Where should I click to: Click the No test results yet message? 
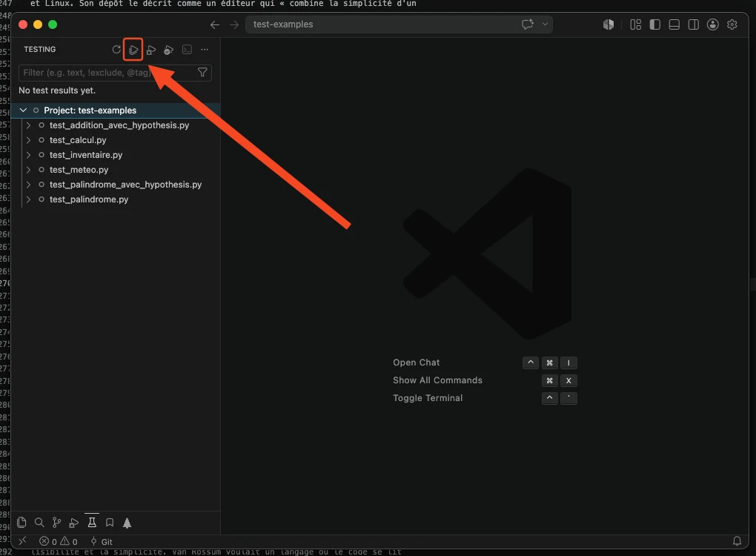point(57,90)
